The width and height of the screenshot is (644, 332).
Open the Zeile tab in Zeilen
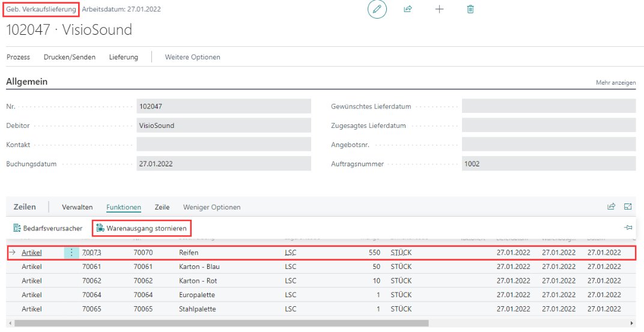pyautogui.click(x=162, y=207)
